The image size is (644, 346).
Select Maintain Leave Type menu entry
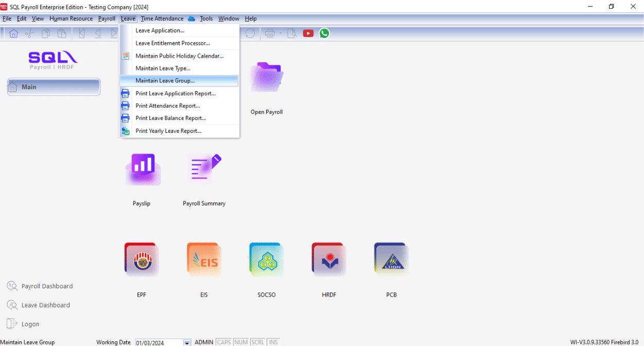(163, 68)
